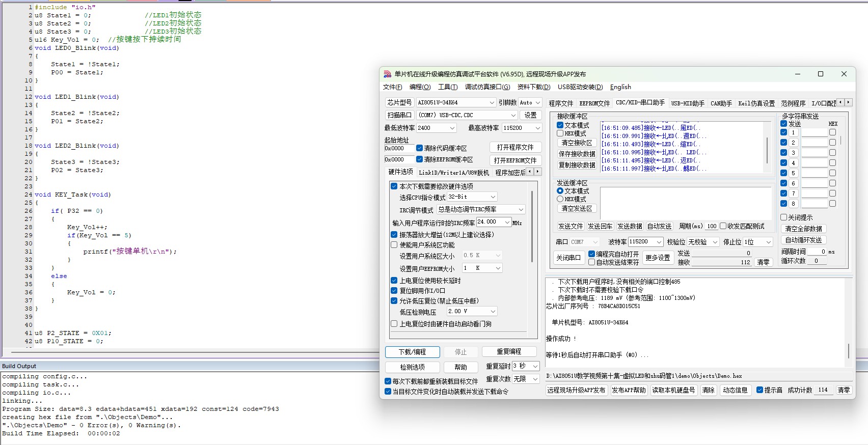Toggle 允许低压复位 checkbox
Viewport: 868px width, 445px height.
tap(394, 301)
